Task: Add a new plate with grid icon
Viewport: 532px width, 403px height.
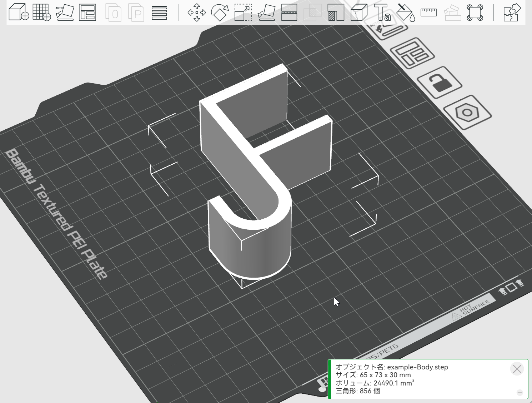Action: tap(41, 13)
